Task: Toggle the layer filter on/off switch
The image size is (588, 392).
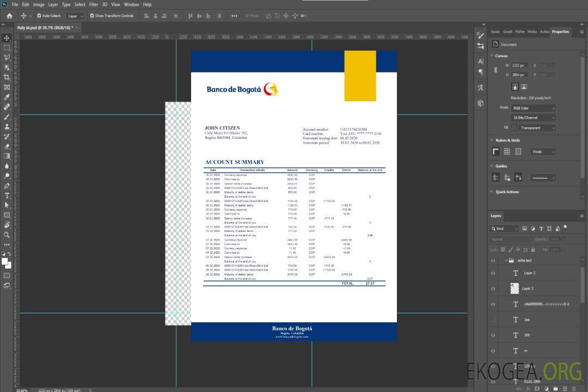Action: pyautogui.click(x=565, y=228)
